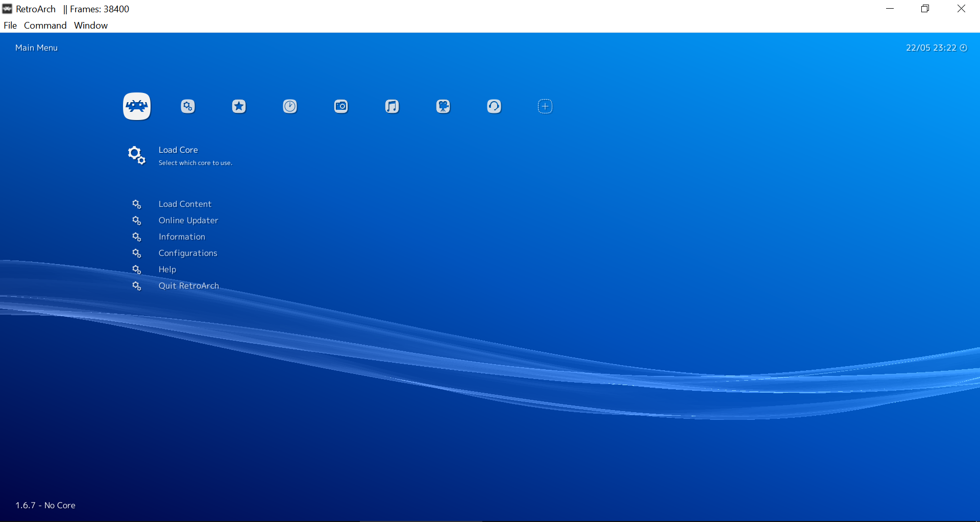Image resolution: width=980 pixels, height=522 pixels.
Task: Open the History clock icon tab
Action: click(x=290, y=106)
